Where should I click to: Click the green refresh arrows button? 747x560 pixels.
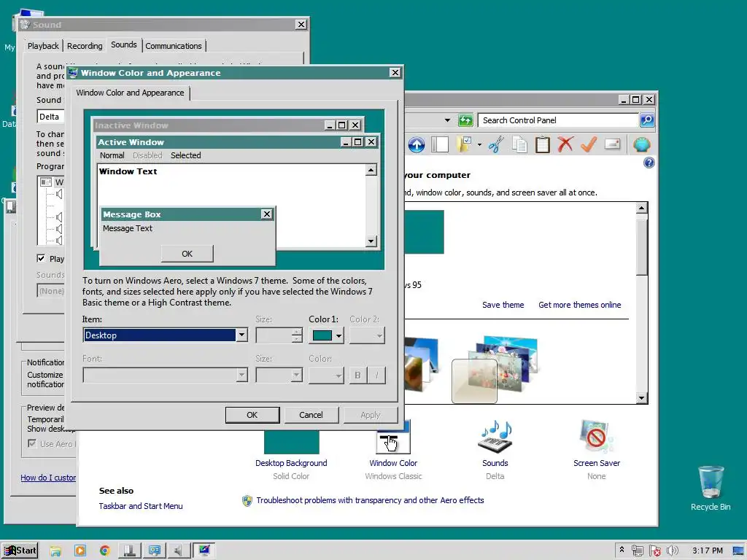465,120
